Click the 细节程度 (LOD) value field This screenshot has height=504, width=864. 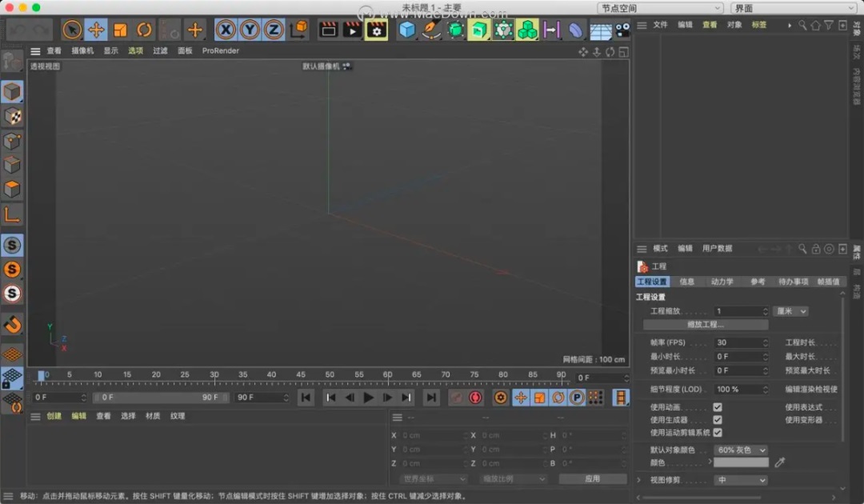point(741,390)
